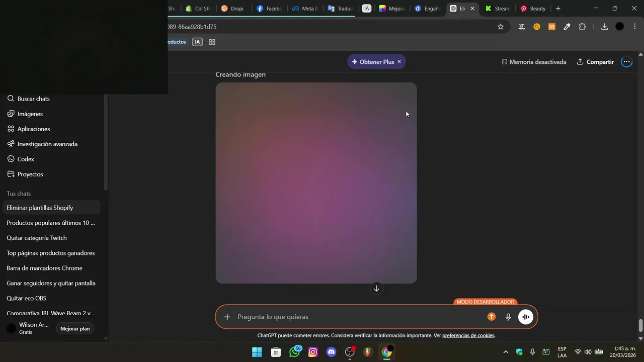Viewport: 644px width, 362px height.
Task: Open a new browser tab
Action: click(x=558, y=9)
